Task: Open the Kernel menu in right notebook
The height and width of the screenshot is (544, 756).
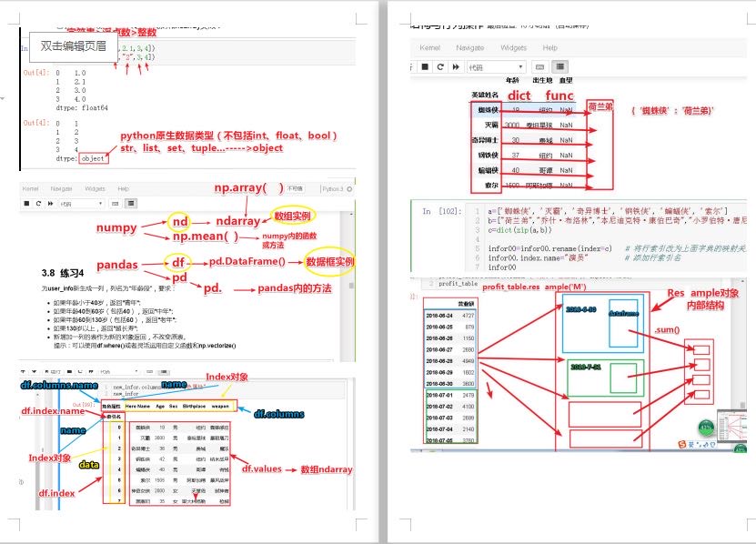Action: (430, 47)
